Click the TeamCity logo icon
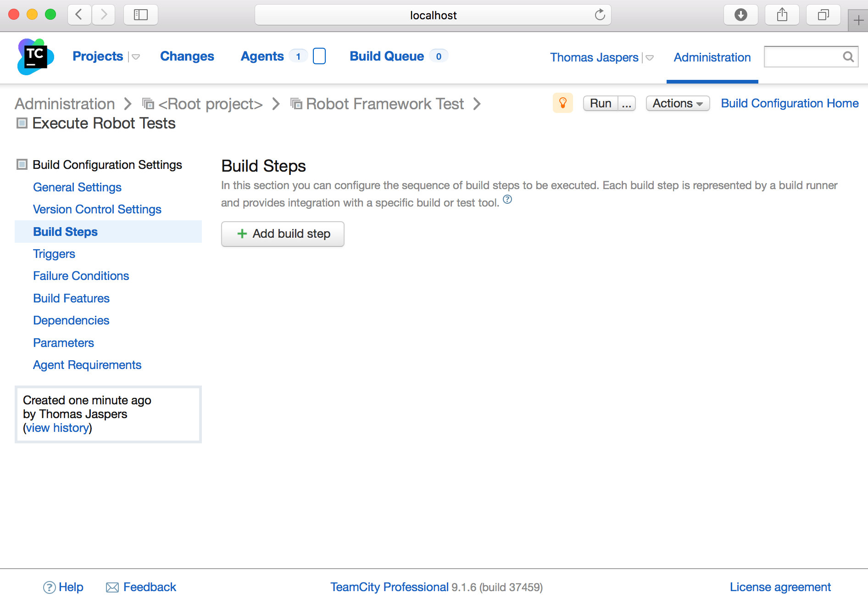Image resolution: width=868 pixels, height=615 pixels. pyautogui.click(x=35, y=56)
